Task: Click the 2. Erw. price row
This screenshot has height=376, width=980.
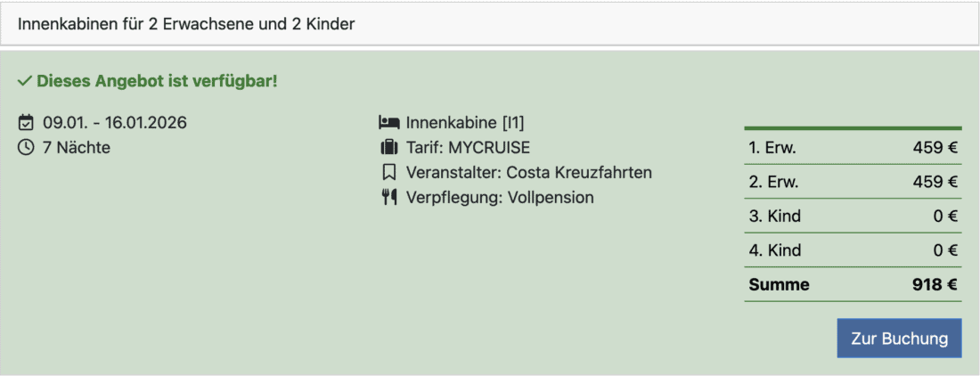Action: pos(853,182)
